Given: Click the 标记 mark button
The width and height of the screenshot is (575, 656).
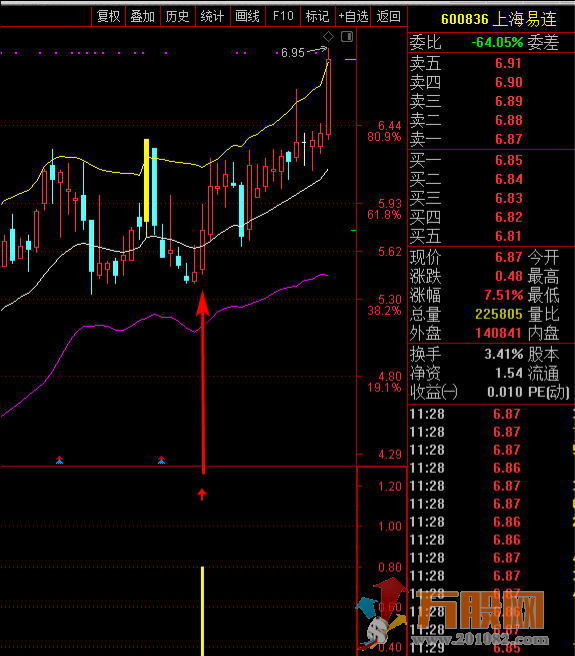Looking at the screenshot, I should coord(317,16).
